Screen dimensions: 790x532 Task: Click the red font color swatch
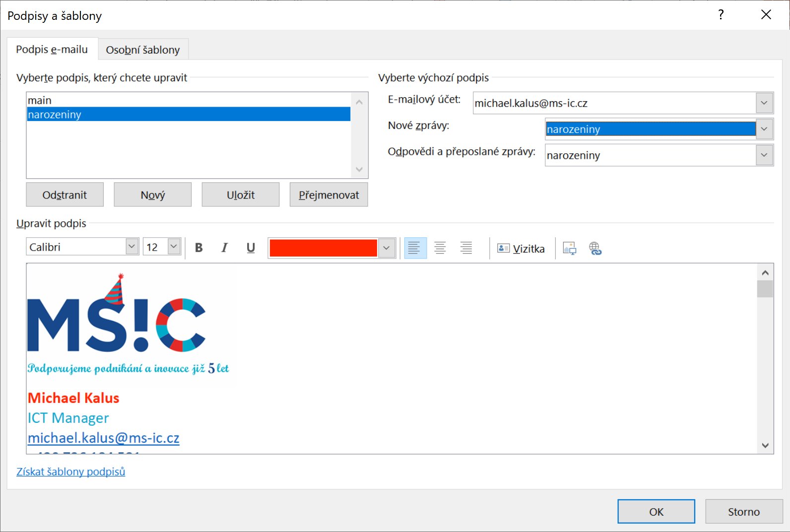[x=323, y=248]
